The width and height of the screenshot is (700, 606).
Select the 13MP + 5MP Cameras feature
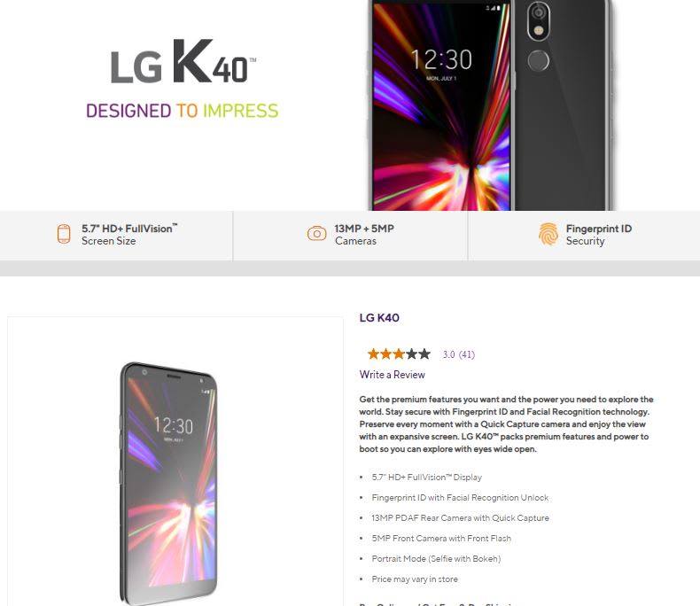coord(351,235)
